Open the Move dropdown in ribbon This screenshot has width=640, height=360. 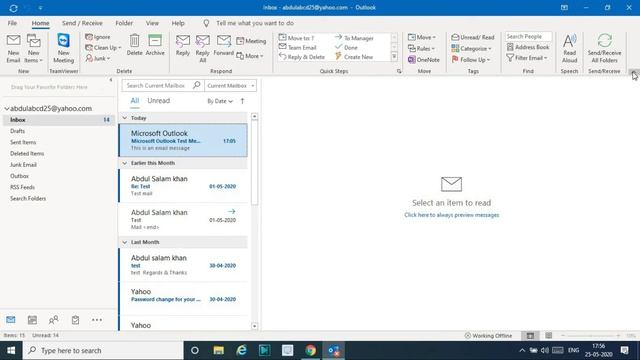(x=422, y=37)
